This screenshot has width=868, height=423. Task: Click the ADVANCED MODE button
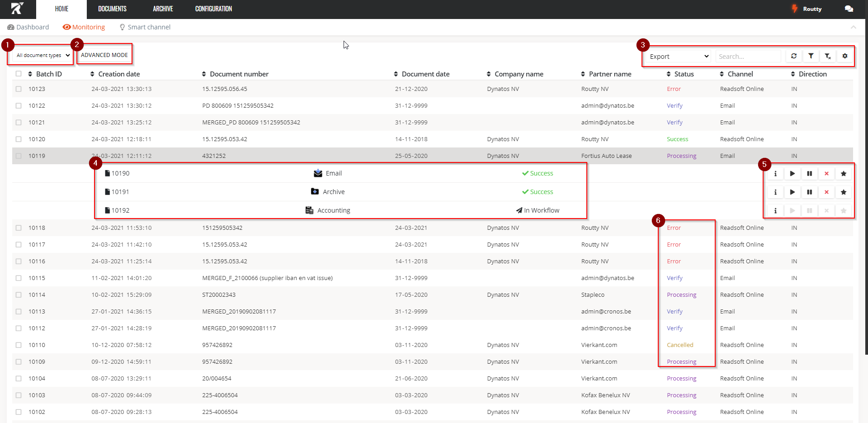pos(104,55)
